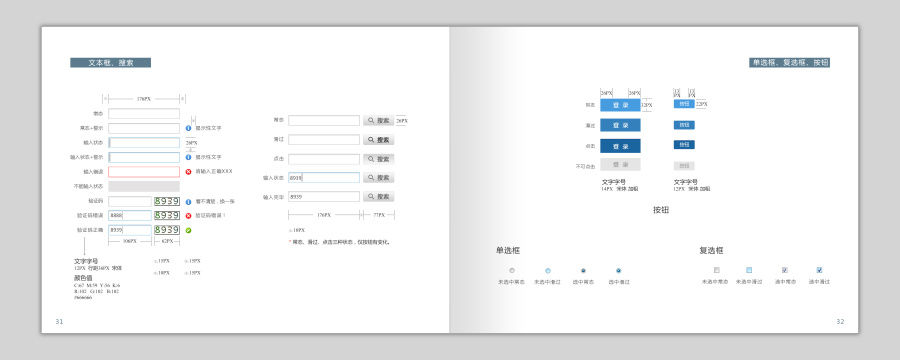Click the small 按钮 button in 常态 row
This screenshot has width=900, height=360.
tap(684, 104)
